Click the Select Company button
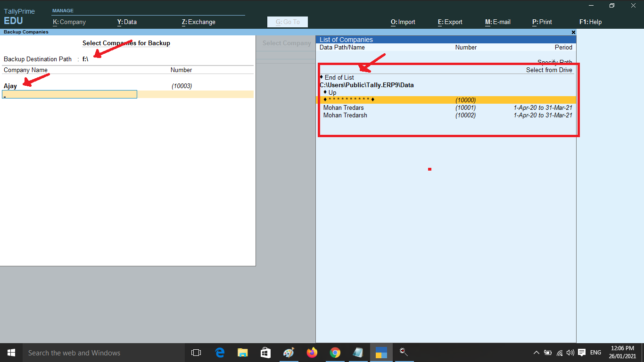This screenshot has height=362, width=644. click(287, 43)
